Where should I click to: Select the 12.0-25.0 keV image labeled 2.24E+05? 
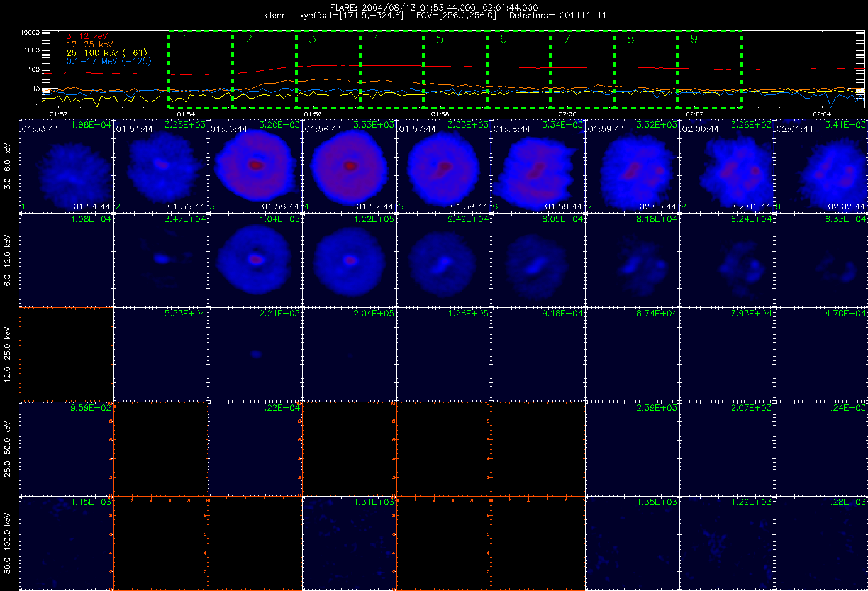pos(255,355)
